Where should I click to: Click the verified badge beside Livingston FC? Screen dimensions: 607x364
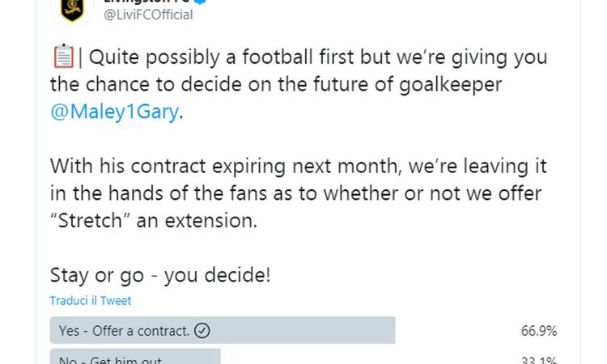point(200,2)
